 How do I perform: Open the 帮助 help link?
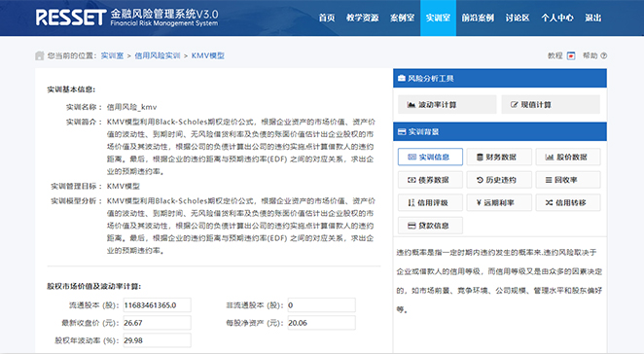590,55
